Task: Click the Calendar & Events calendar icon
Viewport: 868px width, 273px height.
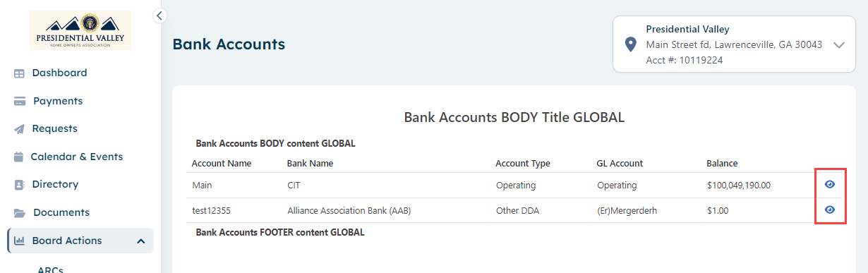Action: click(x=19, y=157)
